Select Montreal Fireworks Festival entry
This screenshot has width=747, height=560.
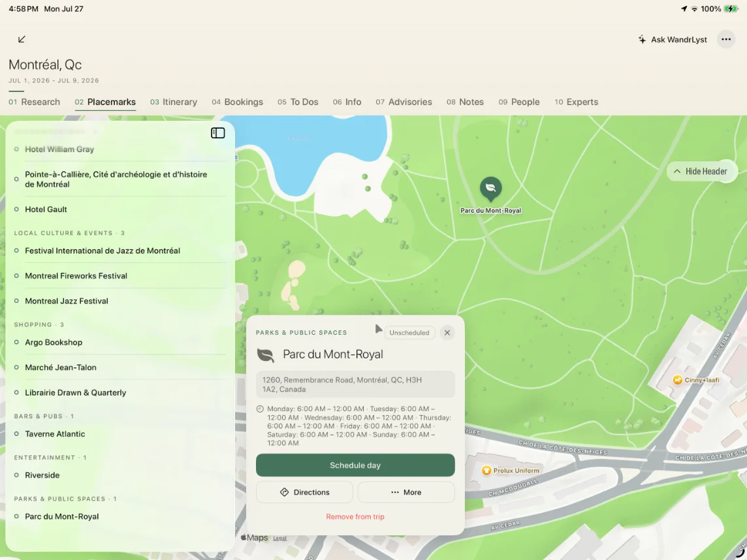[120, 275]
